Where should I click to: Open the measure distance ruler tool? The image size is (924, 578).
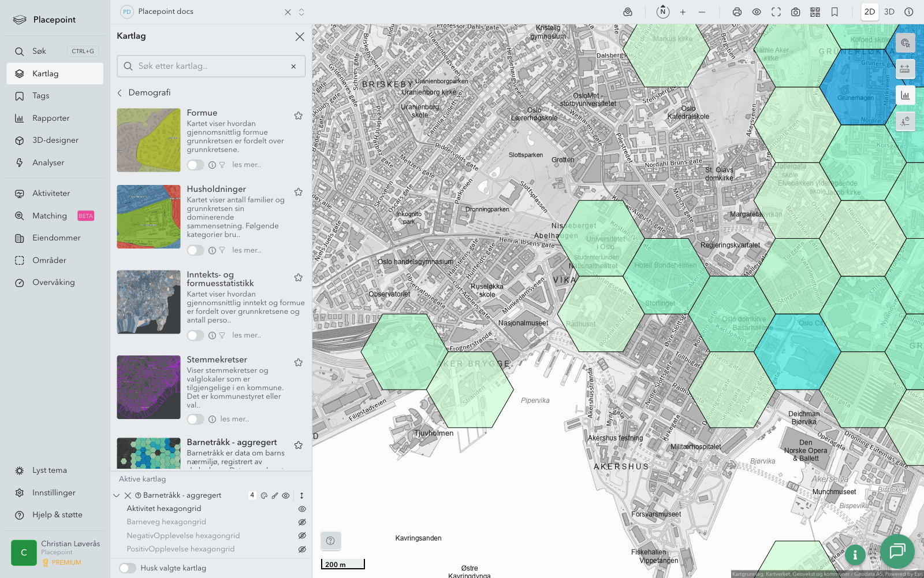(905, 69)
